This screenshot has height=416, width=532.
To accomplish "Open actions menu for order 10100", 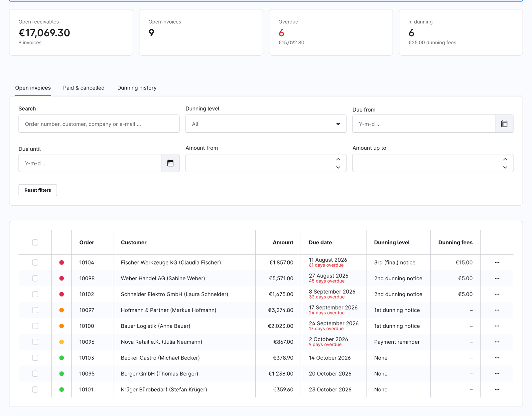I will point(497,326).
